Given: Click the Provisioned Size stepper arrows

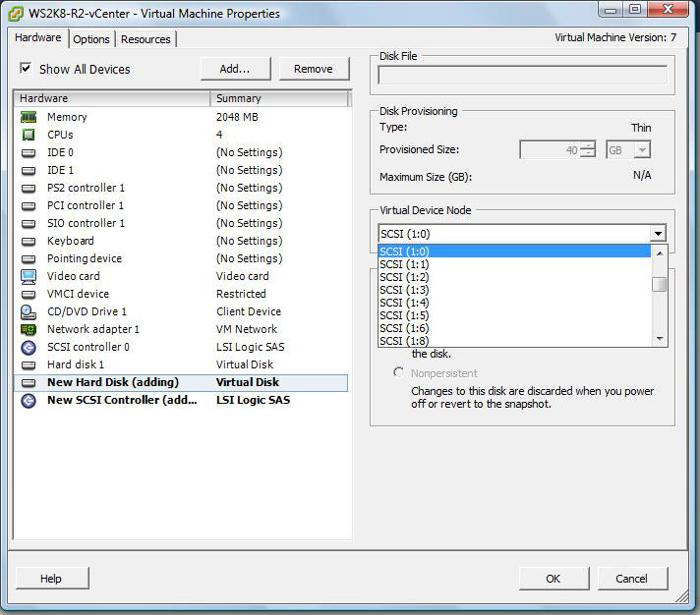Looking at the screenshot, I should point(588,150).
